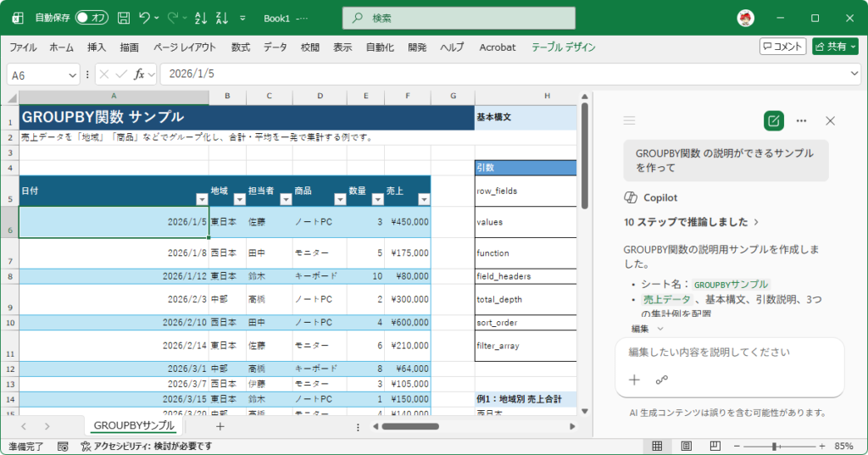Sort ascending with the A-Z icon
Image resolution: width=868 pixels, height=455 pixels.
point(201,18)
